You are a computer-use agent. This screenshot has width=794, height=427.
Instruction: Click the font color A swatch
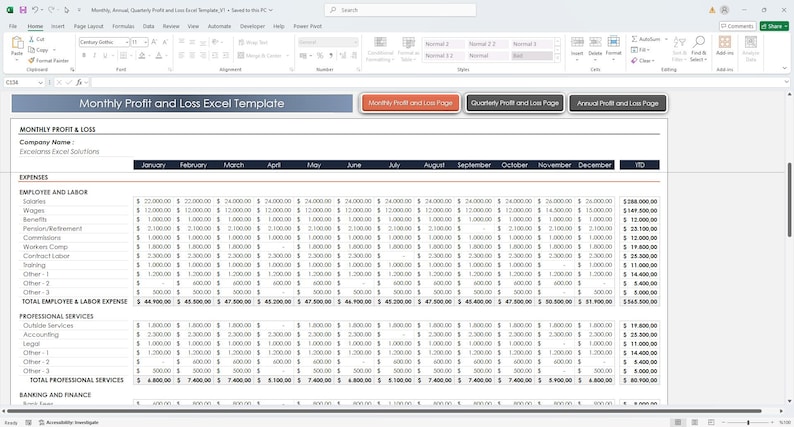pyautogui.click(x=158, y=56)
